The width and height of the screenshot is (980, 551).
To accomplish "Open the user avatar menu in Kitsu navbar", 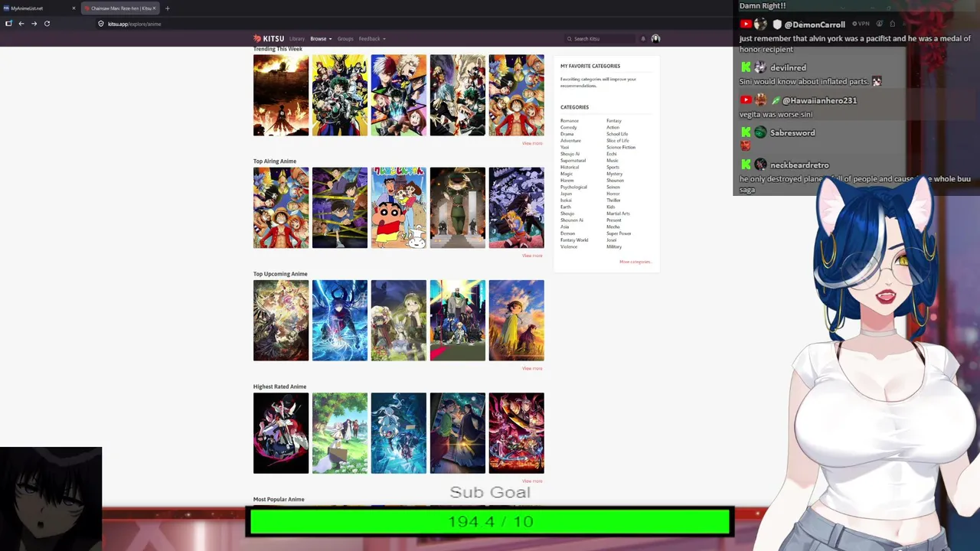I will tap(655, 38).
